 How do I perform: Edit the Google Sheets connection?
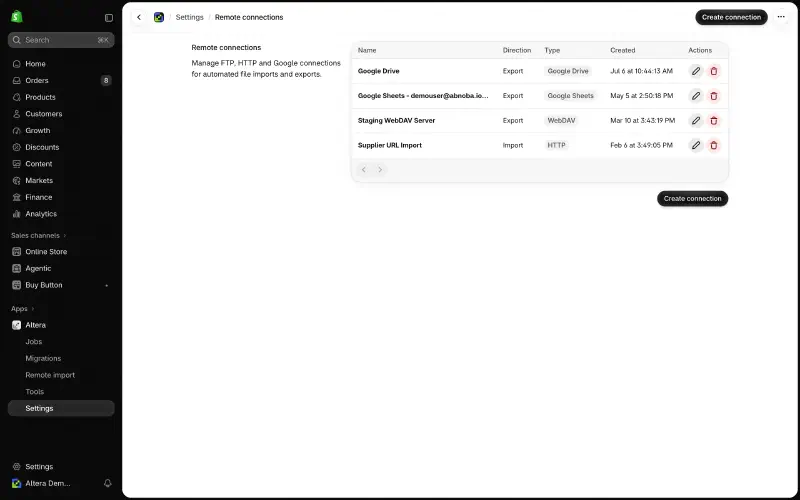[x=696, y=96]
